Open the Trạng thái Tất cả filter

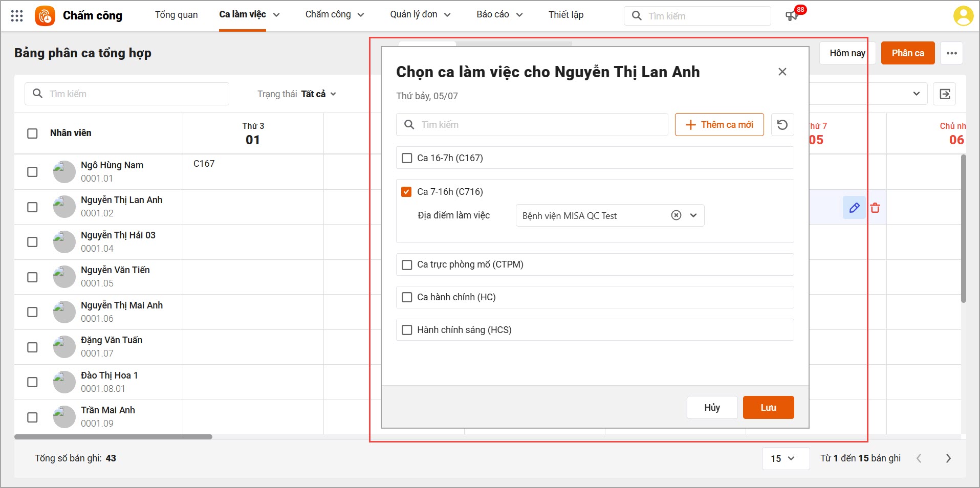click(297, 94)
